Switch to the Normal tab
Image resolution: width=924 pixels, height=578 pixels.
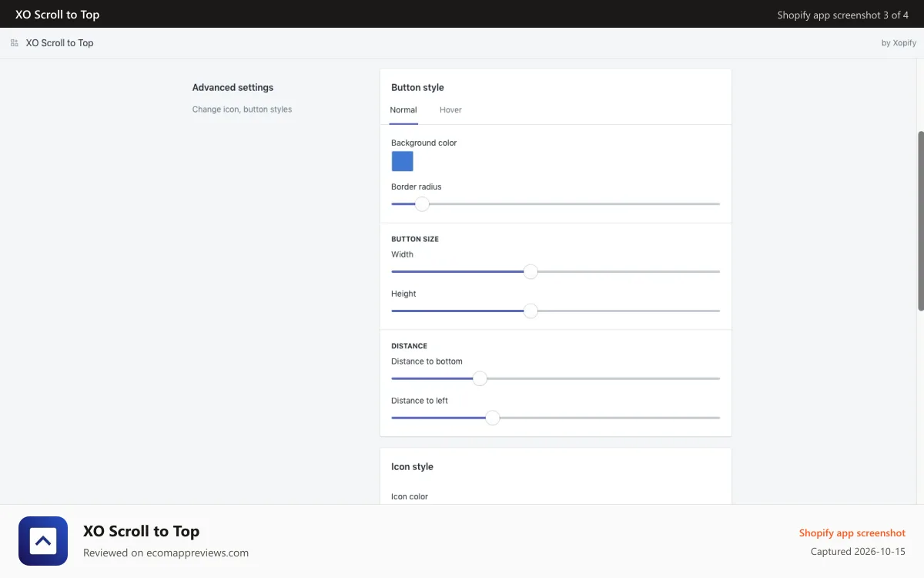click(403, 110)
